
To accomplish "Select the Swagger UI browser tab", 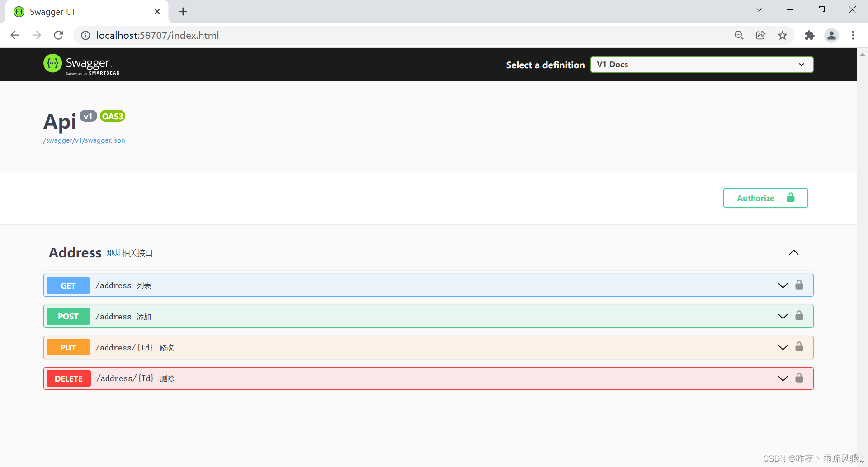I will click(x=87, y=12).
